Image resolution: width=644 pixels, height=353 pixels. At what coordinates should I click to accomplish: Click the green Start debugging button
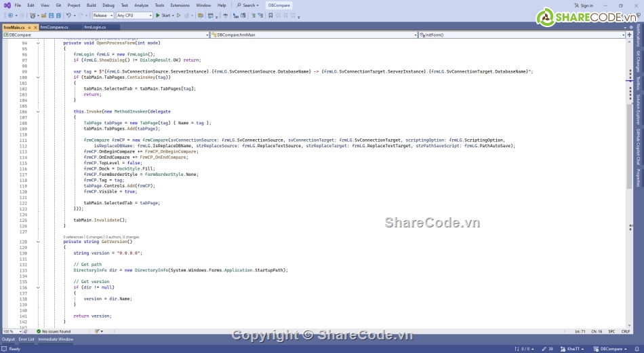(163, 15)
